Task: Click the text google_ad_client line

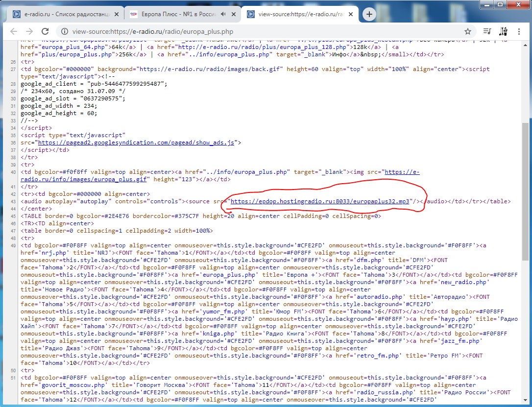Action: [x=94, y=84]
